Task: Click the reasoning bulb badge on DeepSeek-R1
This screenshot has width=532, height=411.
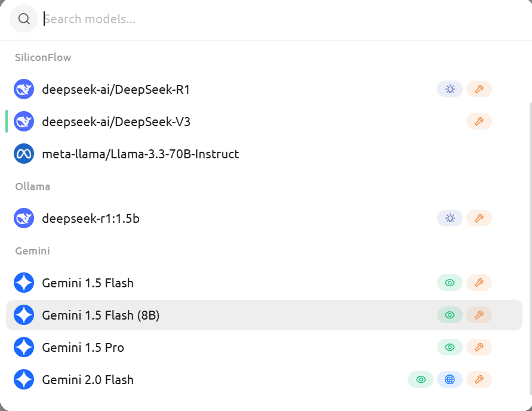Action: pos(450,89)
